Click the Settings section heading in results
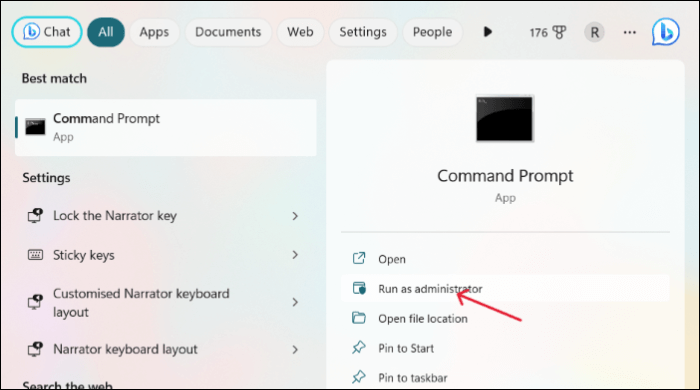This screenshot has height=390, width=700. [46, 178]
